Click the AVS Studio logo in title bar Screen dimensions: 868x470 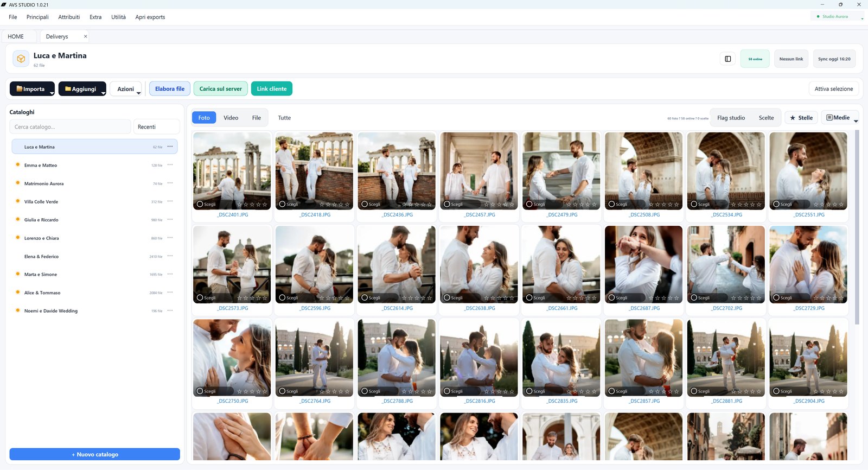(4, 4)
